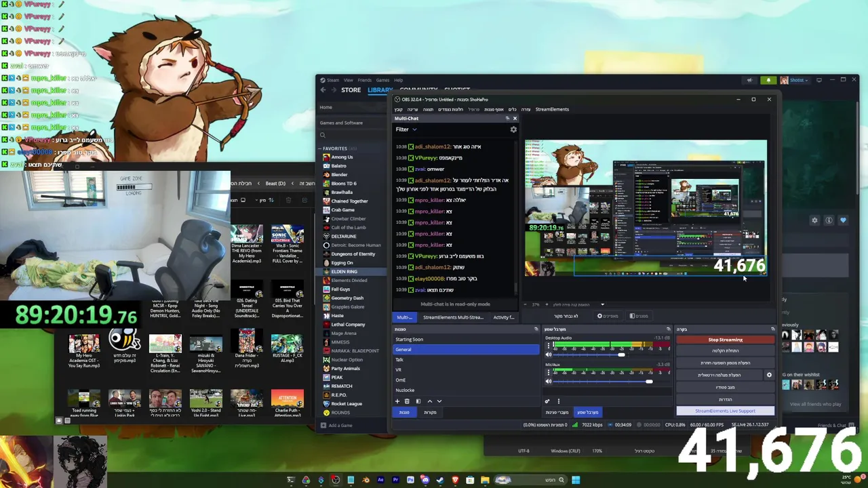Switch to Multi-... dock tab
This screenshot has height=488, width=868.
click(x=404, y=317)
